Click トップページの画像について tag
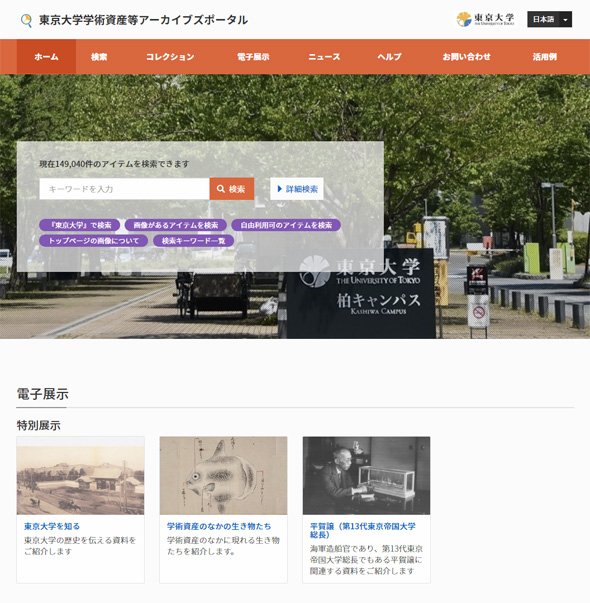The height and width of the screenshot is (603, 590). [93, 241]
